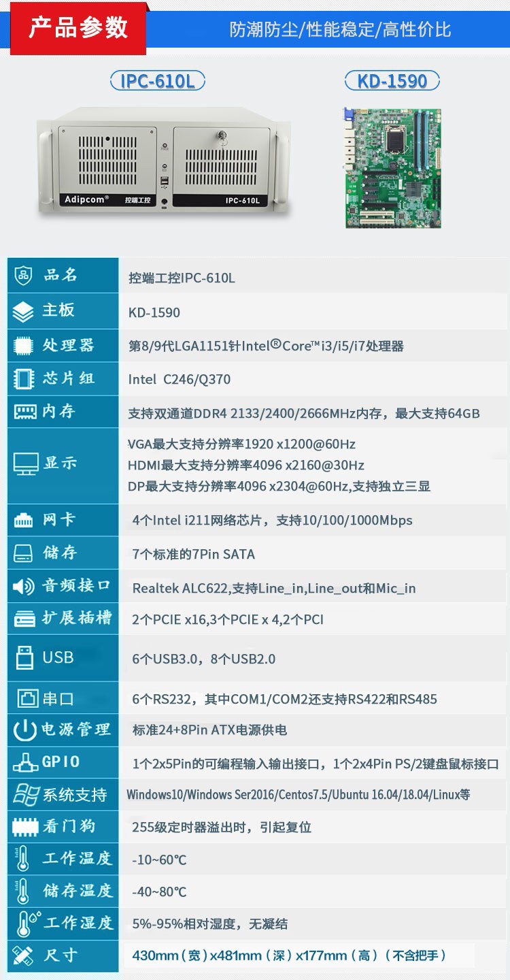
Task: Select the 430mm x481mm x177mm dimensions text
Action: pos(289,955)
